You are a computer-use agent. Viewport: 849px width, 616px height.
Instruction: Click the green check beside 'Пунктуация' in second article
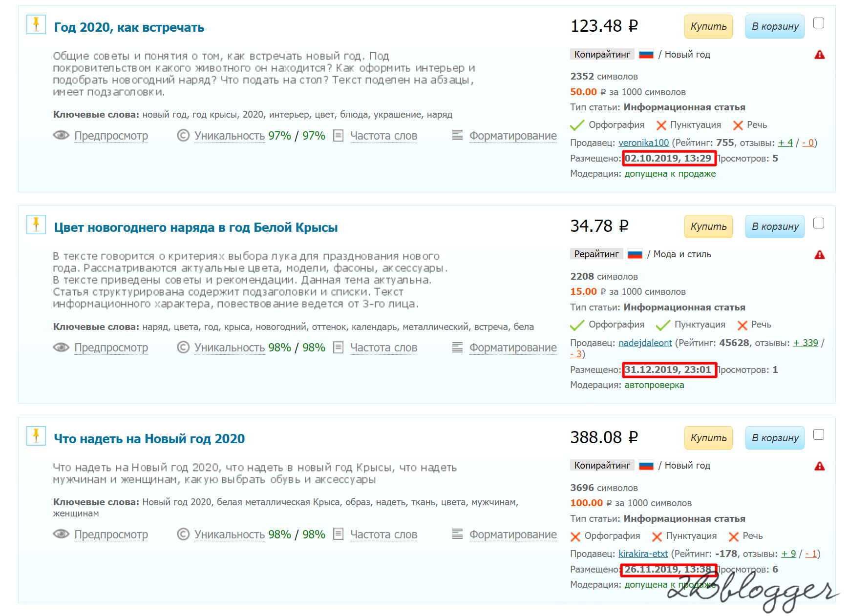(x=663, y=325)
